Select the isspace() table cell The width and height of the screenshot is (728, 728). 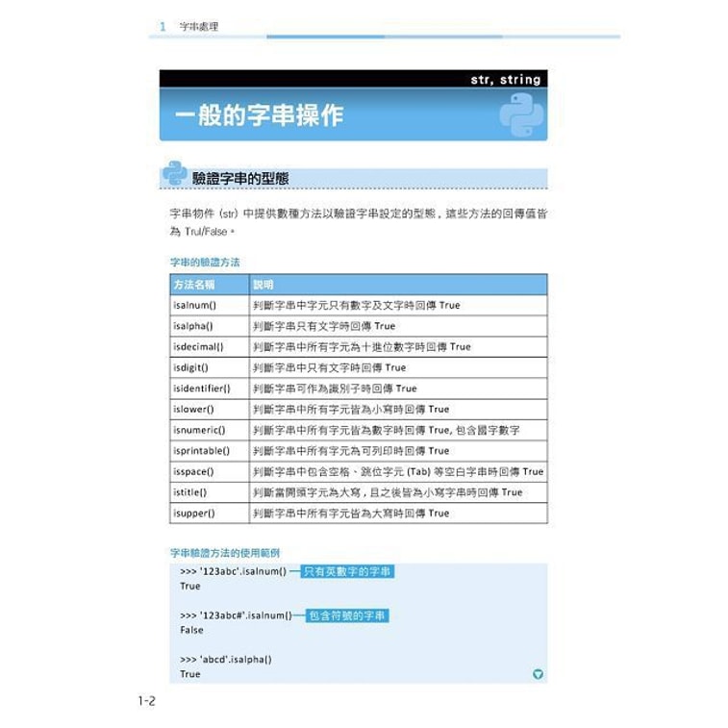(x=210, y=472)
